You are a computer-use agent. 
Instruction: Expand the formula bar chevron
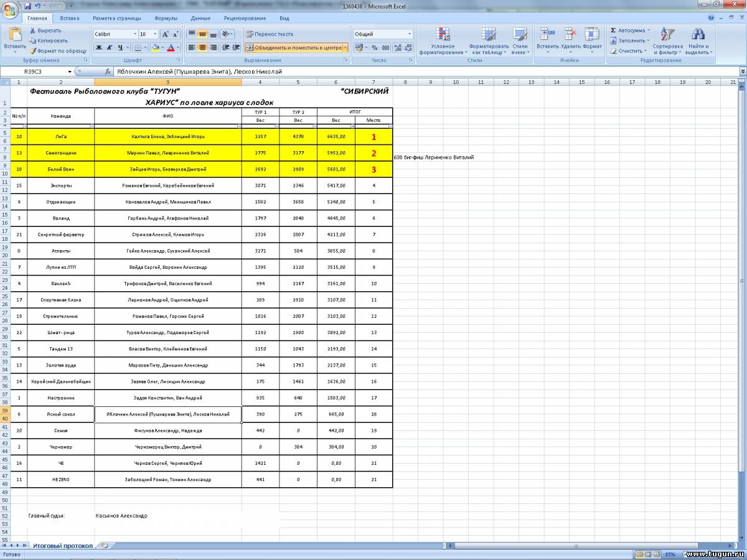point(743,72)
